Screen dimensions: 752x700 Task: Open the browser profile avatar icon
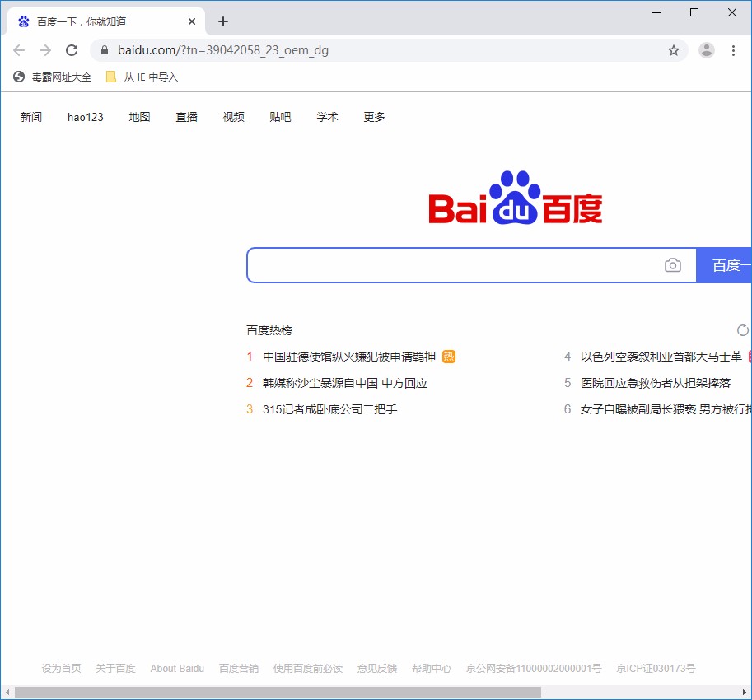click(707, 50)
